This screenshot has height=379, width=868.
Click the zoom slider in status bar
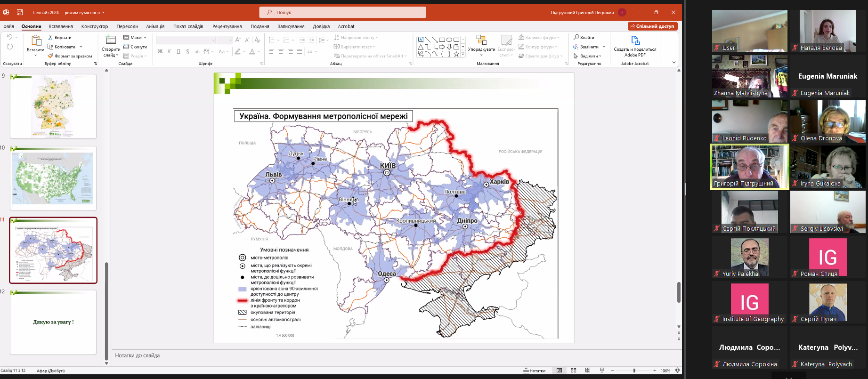(634, 371)
